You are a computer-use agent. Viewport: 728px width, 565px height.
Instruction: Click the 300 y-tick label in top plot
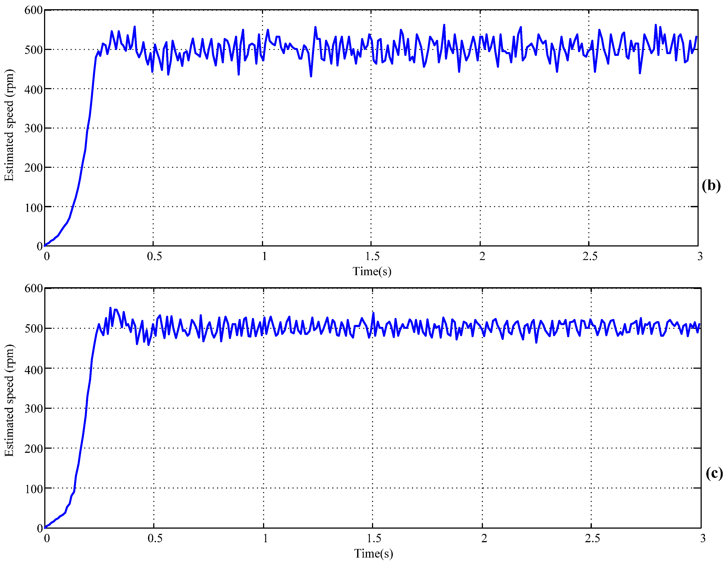[x=33, y=128]
